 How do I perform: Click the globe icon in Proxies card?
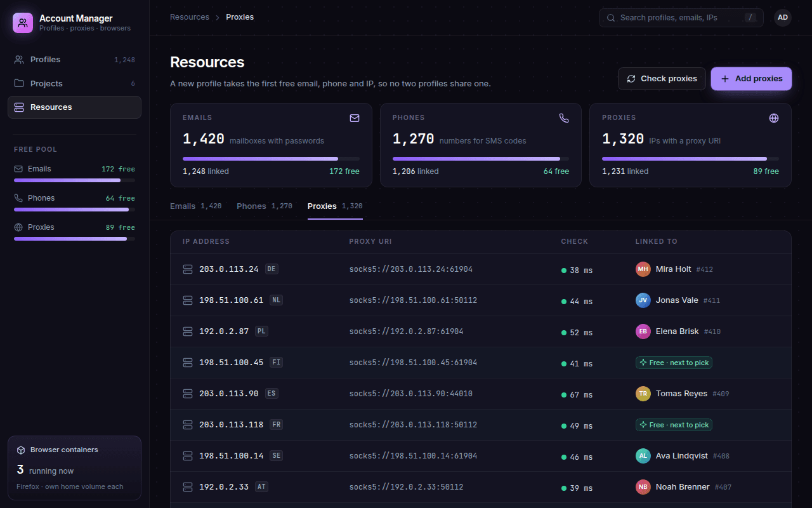(774, 118)
